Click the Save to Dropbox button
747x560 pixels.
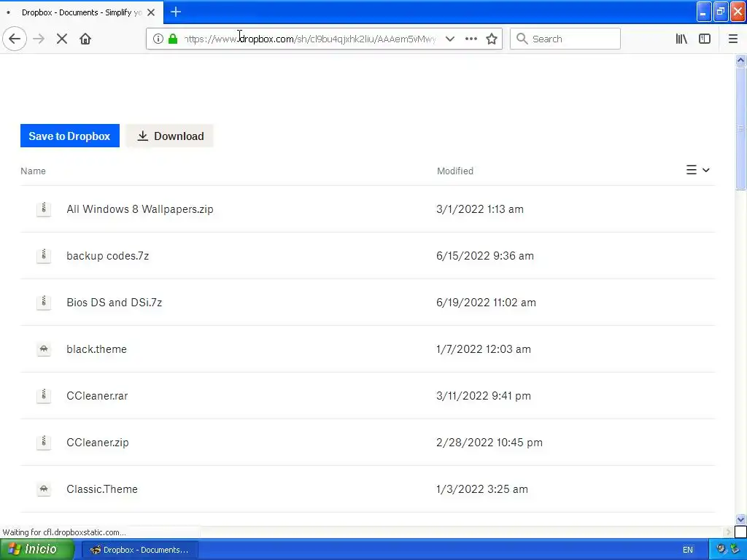click(x=69, y=136)
